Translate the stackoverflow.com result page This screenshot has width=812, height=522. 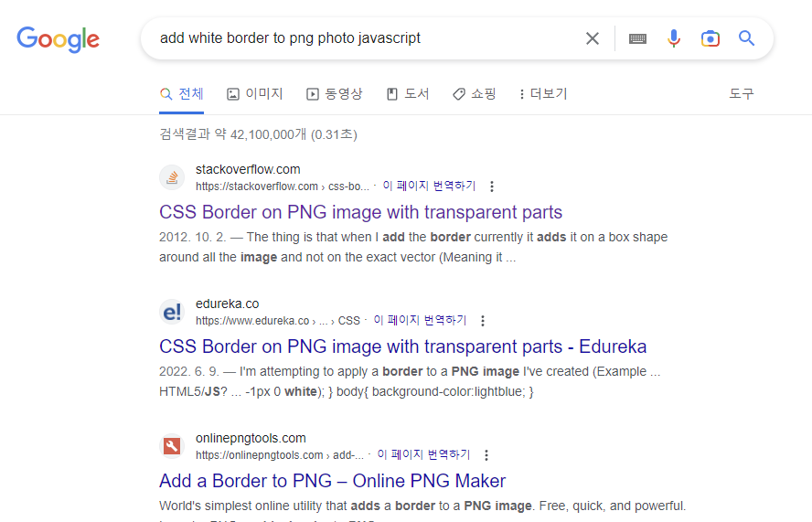tap(429, 186)
